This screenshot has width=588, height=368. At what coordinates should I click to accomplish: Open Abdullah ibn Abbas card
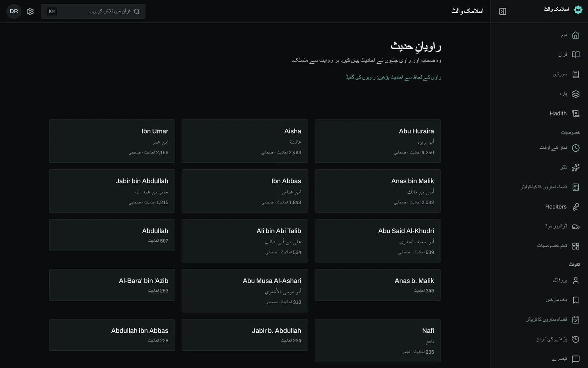point(112,335)
